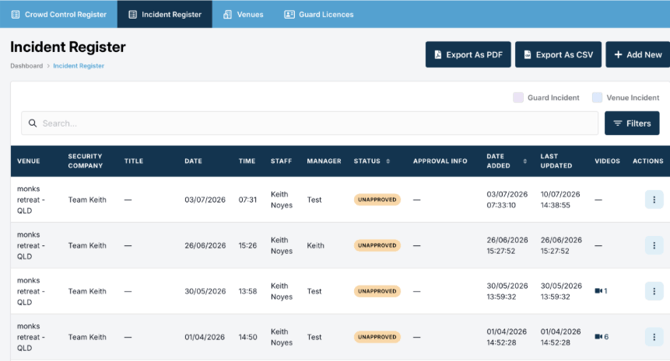Click Unapproved badge in the 01/04/2026 row

[x=377, y=337]
